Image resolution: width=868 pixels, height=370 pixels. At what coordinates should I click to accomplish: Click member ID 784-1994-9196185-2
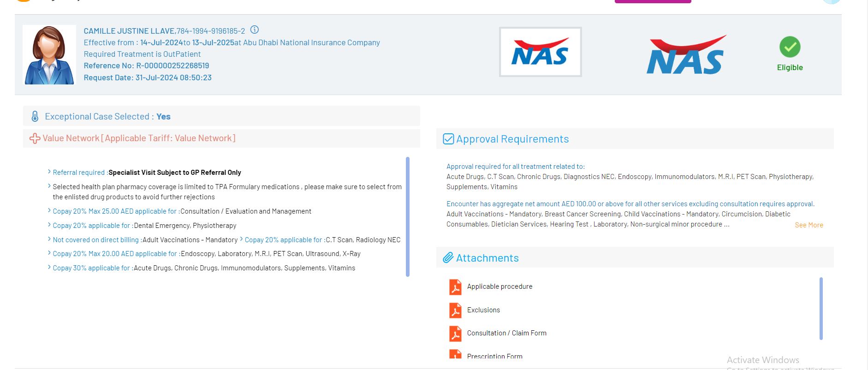click(211, 31)
